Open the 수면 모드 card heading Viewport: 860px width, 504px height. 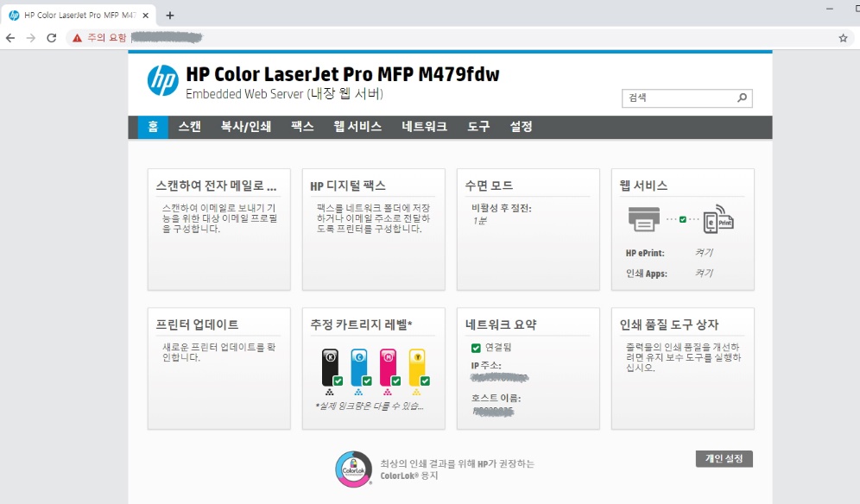(489, 186)
